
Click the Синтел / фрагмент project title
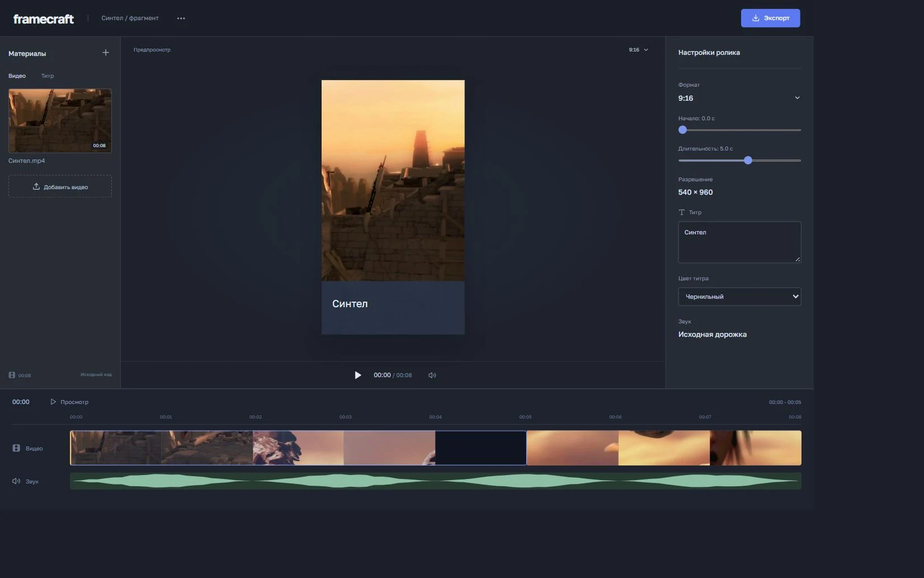pos(130,18)
